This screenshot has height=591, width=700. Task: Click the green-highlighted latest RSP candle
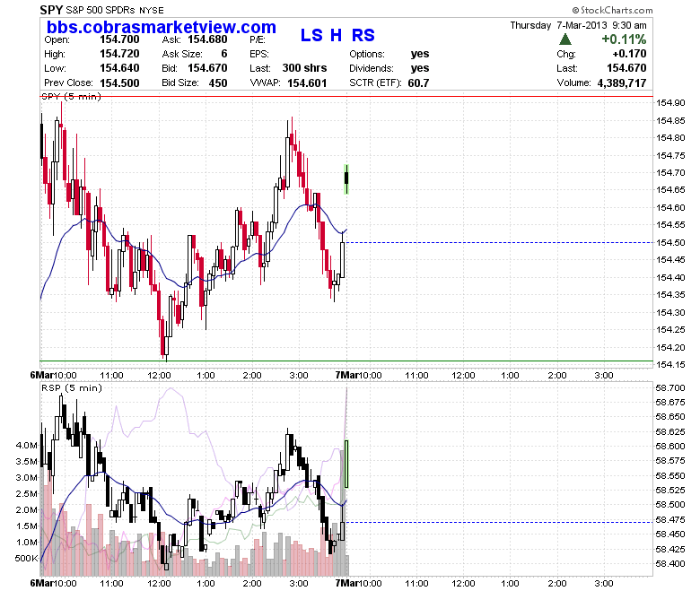coord(346,464)
